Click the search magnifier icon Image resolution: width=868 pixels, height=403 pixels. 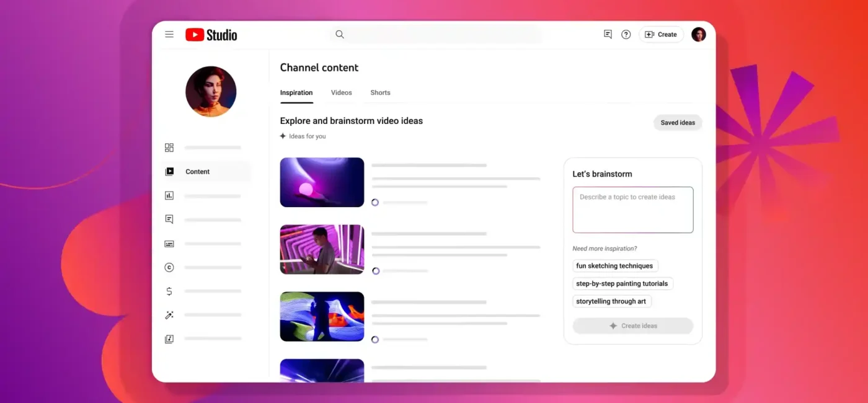(x=339, y=34)
